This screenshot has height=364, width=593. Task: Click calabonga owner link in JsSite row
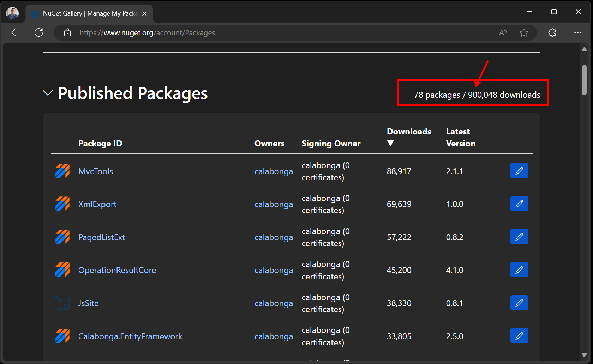pyautogui.click(x=274, y=303)
